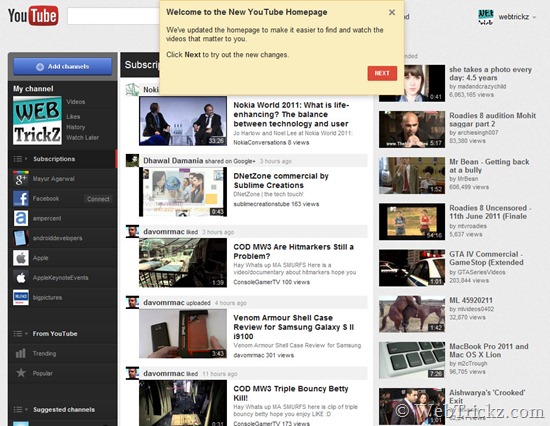Close the Welcome to New YouTube Homepage popup
550x426 pixels.
(x=392, y=12)
